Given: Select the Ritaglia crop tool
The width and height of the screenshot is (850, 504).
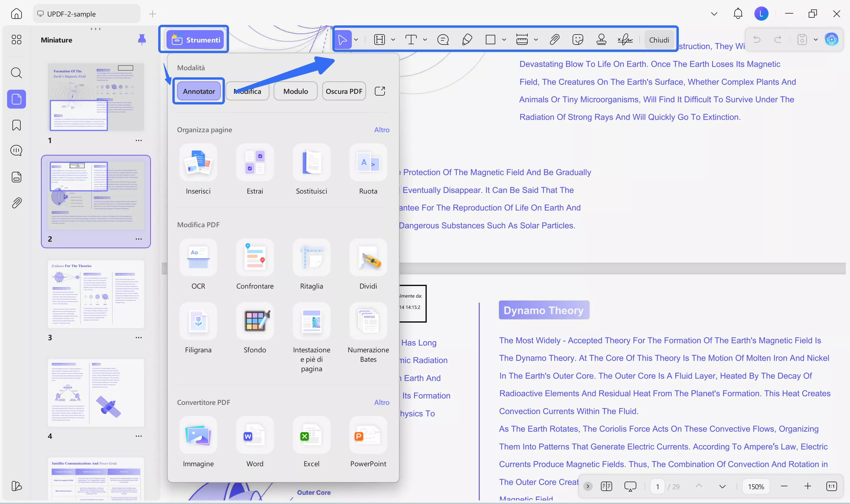Looking at the screenshot, I should tap(311, 258).
